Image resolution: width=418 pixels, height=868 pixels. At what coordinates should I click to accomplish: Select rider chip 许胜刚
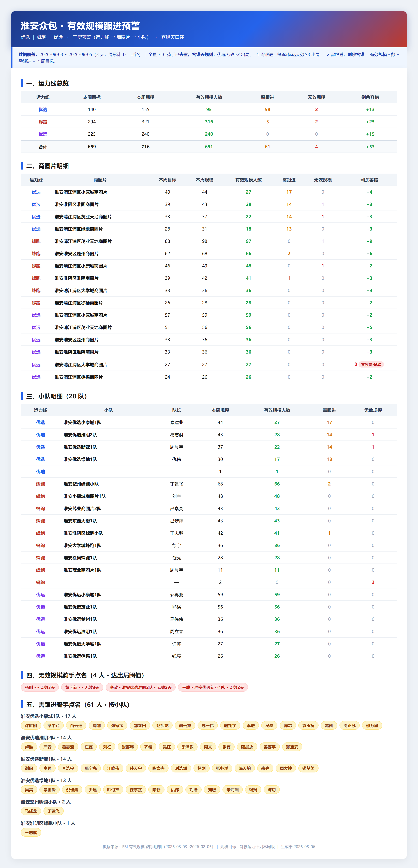pos(31,725)
